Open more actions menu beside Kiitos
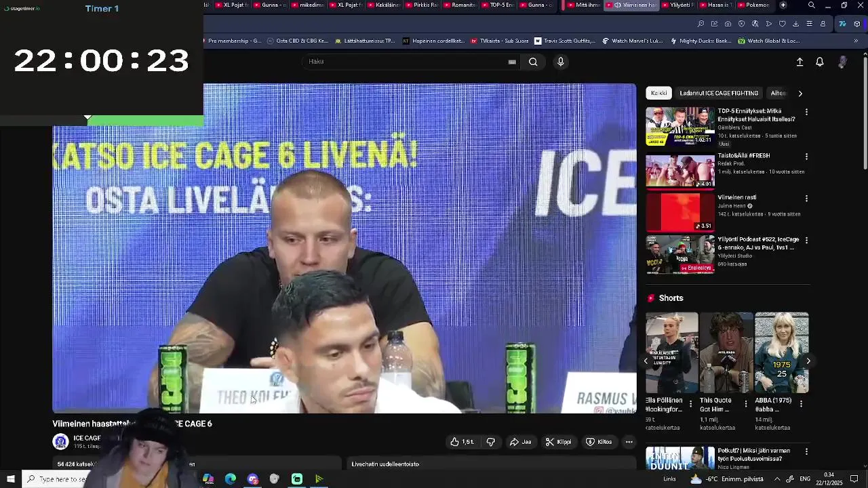Image resolution: width=868 pixels, height=488 pixels. [x=629, y=442]
